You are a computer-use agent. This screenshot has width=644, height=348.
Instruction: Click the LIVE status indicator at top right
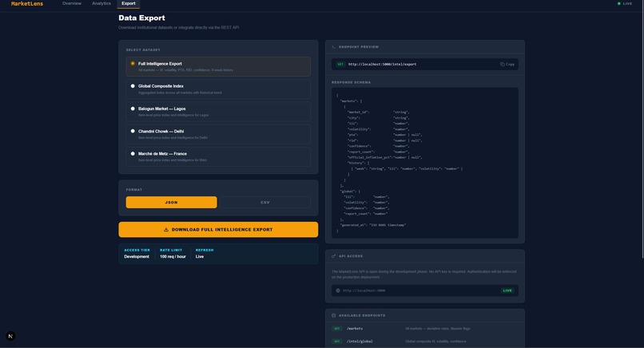coord(625,4)
